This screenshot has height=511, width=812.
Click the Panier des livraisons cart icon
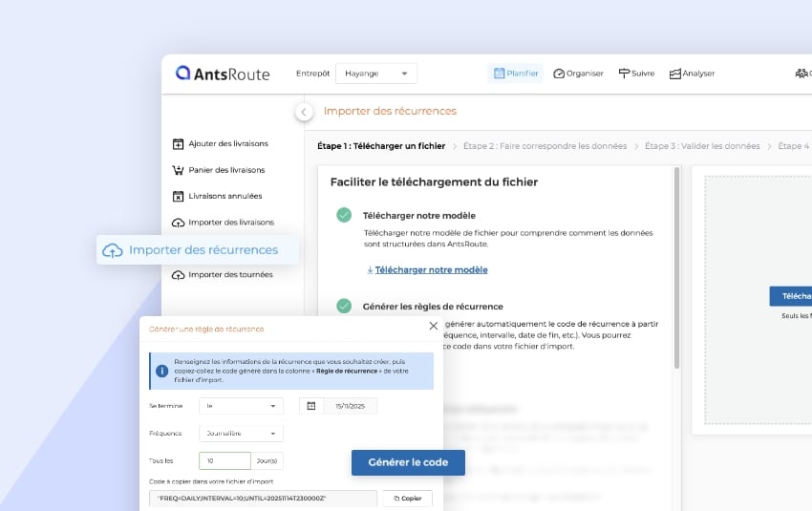(x=178, y=170)
